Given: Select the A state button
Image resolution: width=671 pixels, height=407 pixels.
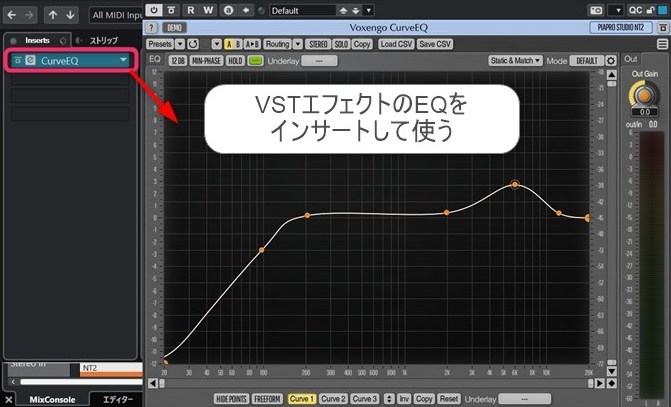Looking at the screenshot, I should 229,44.
